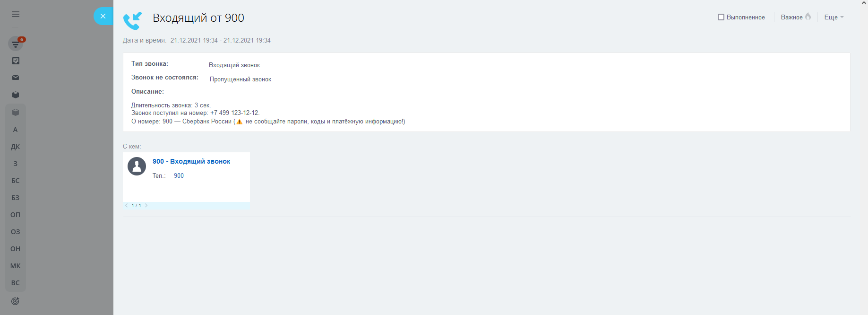
Task: Select the 'З' sidebar item
Action: 16,164
